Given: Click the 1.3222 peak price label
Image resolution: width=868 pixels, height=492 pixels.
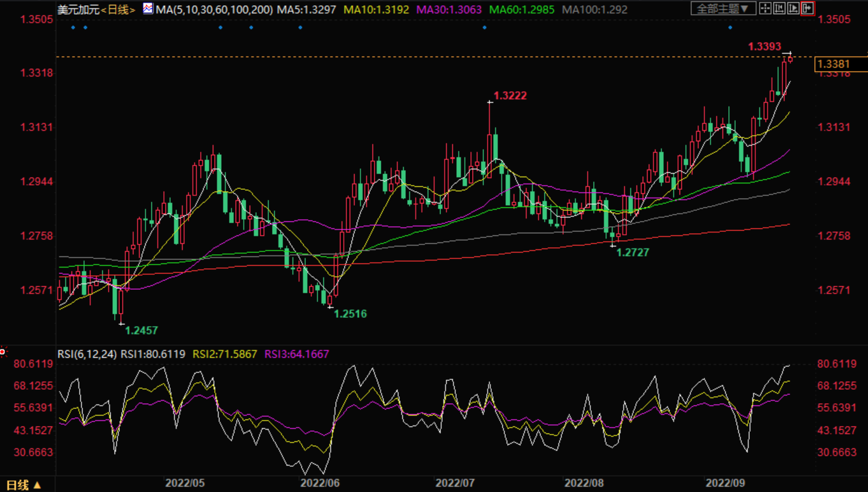Looking at the screenshot, I should pyautogui.click(x=510, y=96).
